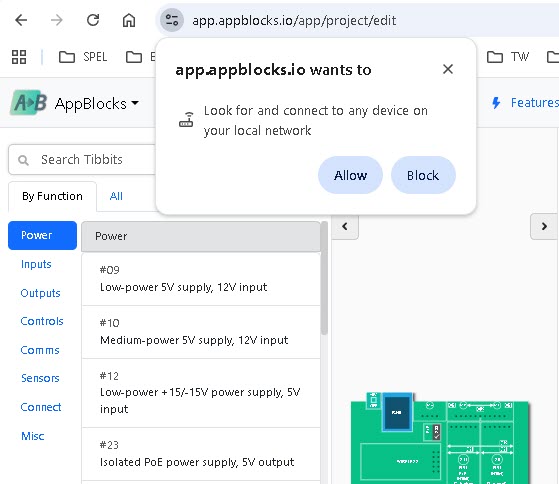The height and width of the screenshot is (484, 559).
Task: Select Tibbit #09 Low-power 5V supply
Action: (201, 279)
